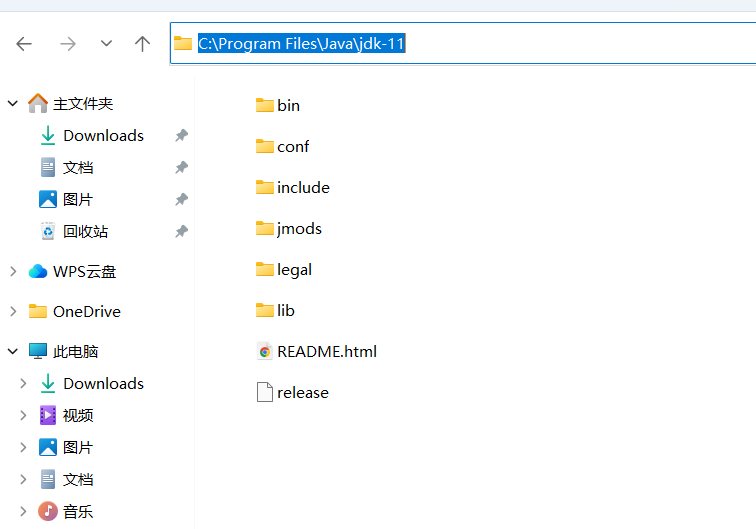Select the legal folder icon
Image resolution: width=756 pixels, height=529 pixels.
coord(265,269)
